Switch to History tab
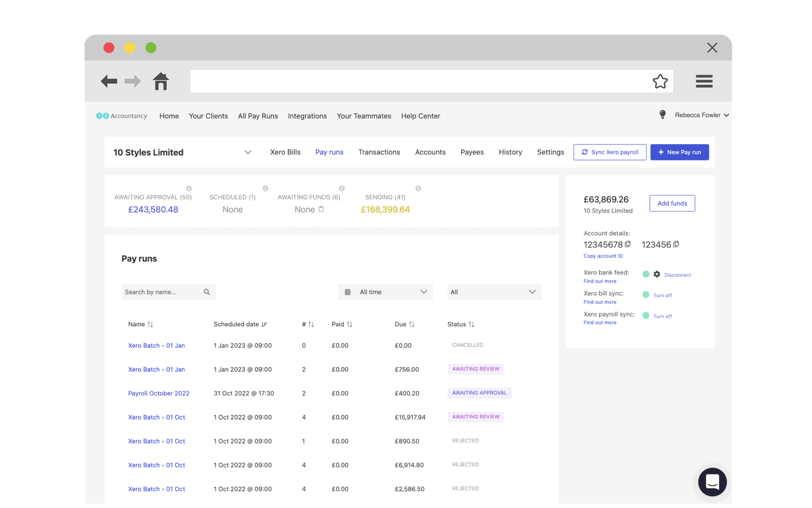The width and height of the screenshot is (812, 508). [510, 152]
